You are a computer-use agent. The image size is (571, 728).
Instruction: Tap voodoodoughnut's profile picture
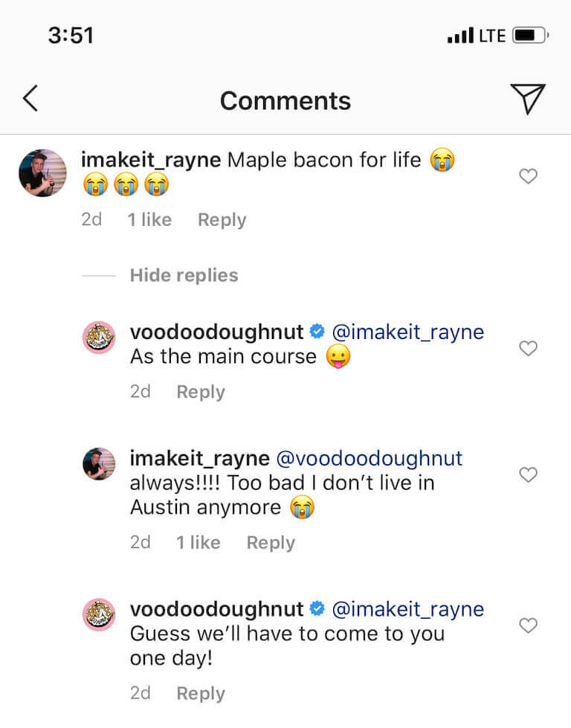(99, 337)
